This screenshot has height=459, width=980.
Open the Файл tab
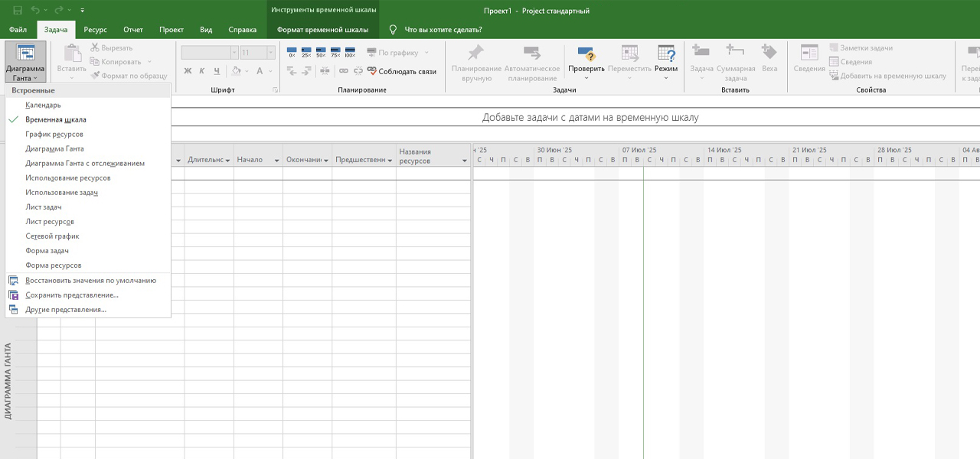click(x=18, y=30)
